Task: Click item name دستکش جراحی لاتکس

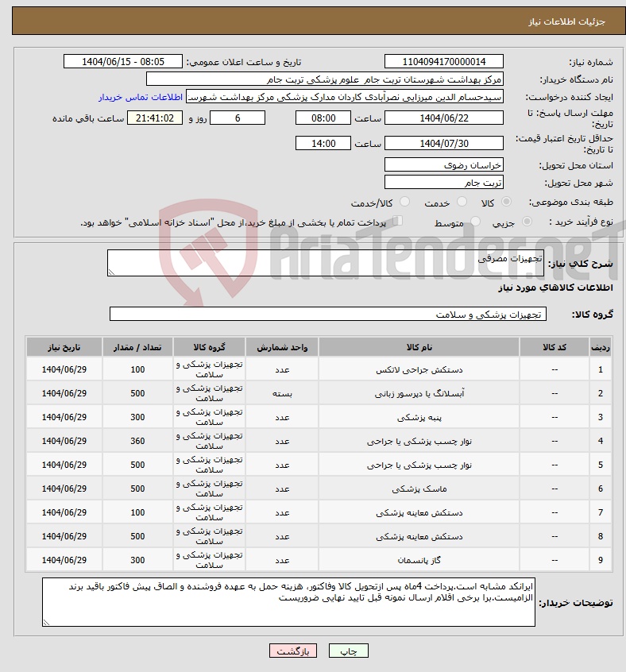Action: [x=419, y=370]
